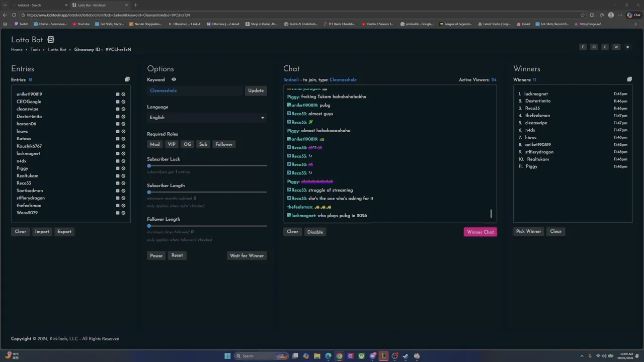This screenshot has height=362, width=644.
Task: Remove stlfierydragon with its minus-square icon
Action: pos(118,198)
